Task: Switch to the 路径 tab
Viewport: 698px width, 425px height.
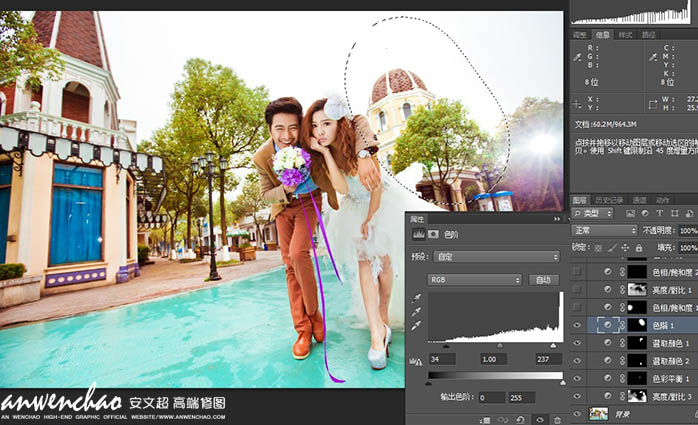Action: click(648, 35)
